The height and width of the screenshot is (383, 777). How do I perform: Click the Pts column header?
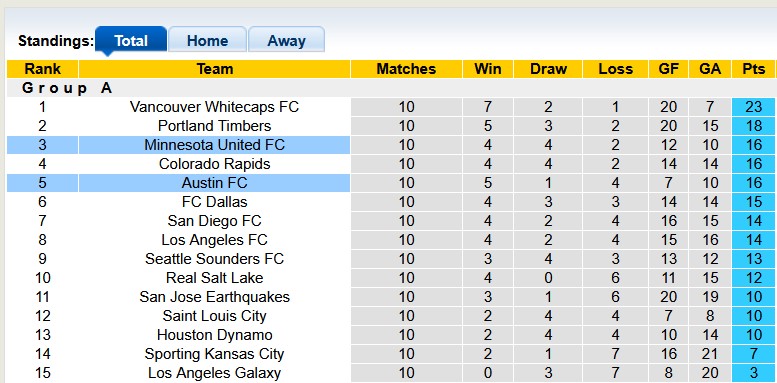[x=753, y=69]
